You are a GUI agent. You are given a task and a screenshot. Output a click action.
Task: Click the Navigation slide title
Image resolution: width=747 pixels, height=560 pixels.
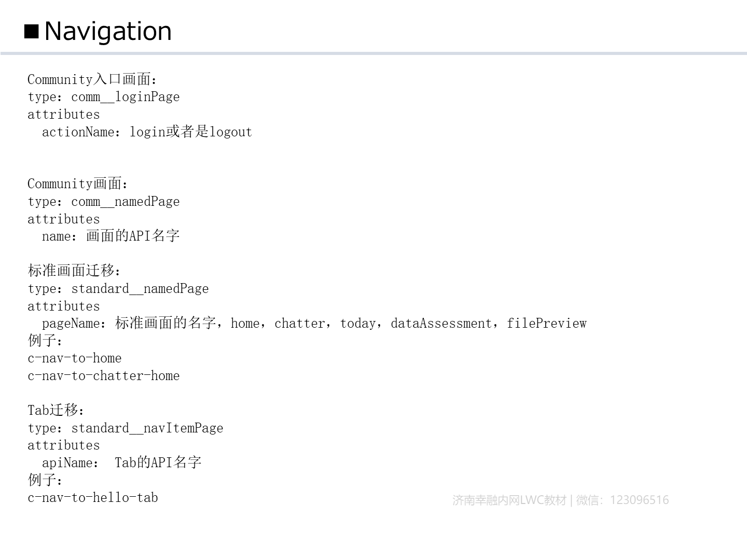coord(108,31)
